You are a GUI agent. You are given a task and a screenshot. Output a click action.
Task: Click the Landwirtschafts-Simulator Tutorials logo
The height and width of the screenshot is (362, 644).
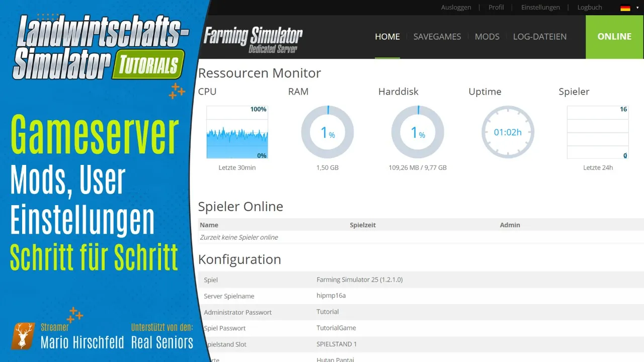point(101,48)
